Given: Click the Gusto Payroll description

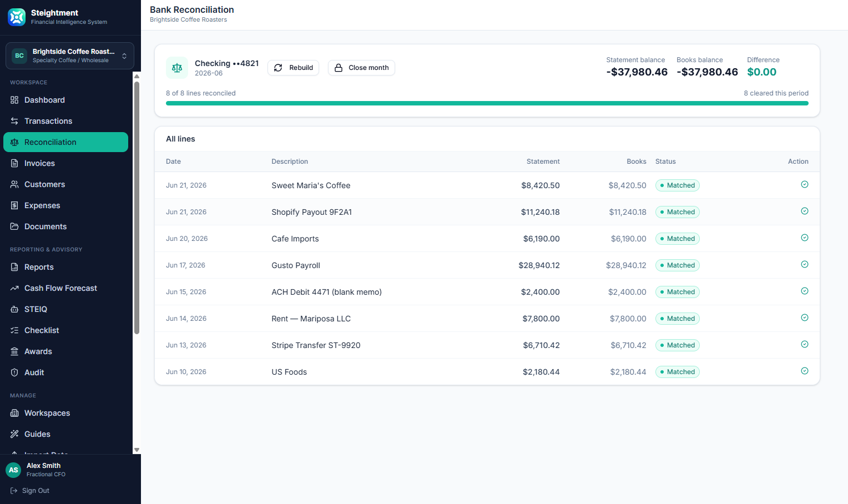Looking at the screenshot, I should [x=296, y=265].
